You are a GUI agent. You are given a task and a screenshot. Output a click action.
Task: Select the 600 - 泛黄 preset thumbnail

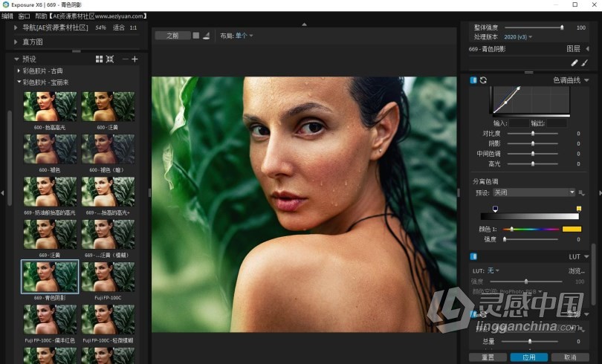tap(108, 107)
